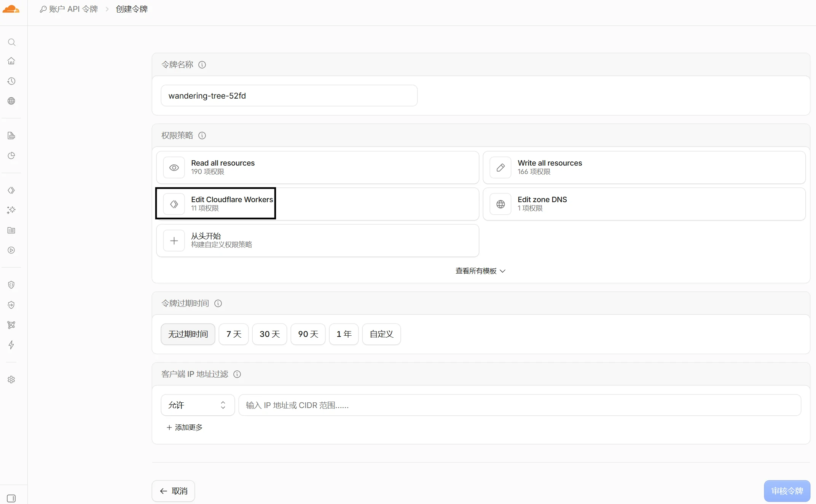The image size is (816, 504).
Task: Focus the IP address or CIDR input
Action: (520, 405)
